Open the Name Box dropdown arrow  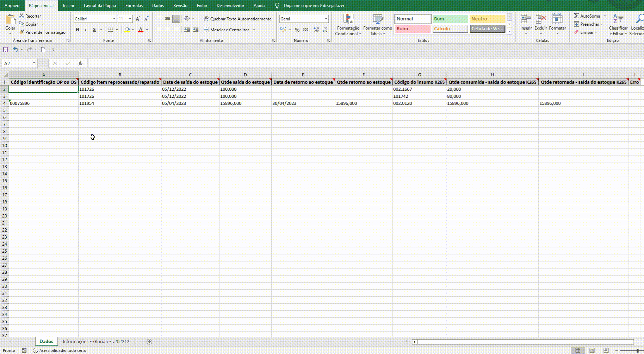click(x=34, y=63)
